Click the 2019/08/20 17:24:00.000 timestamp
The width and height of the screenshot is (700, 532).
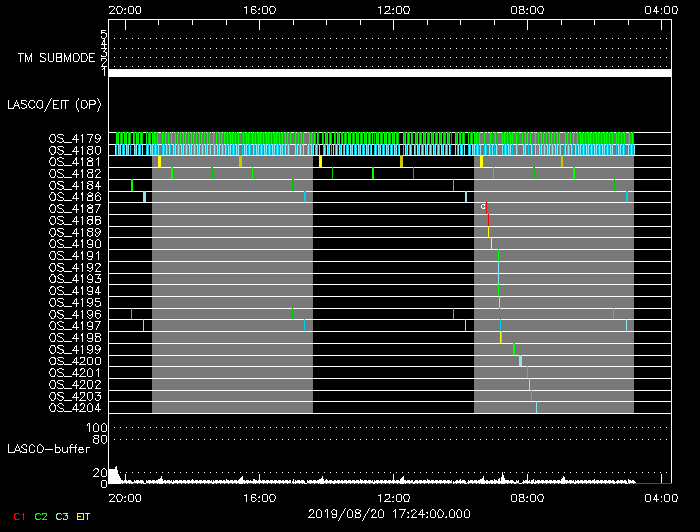click(388, 512)
